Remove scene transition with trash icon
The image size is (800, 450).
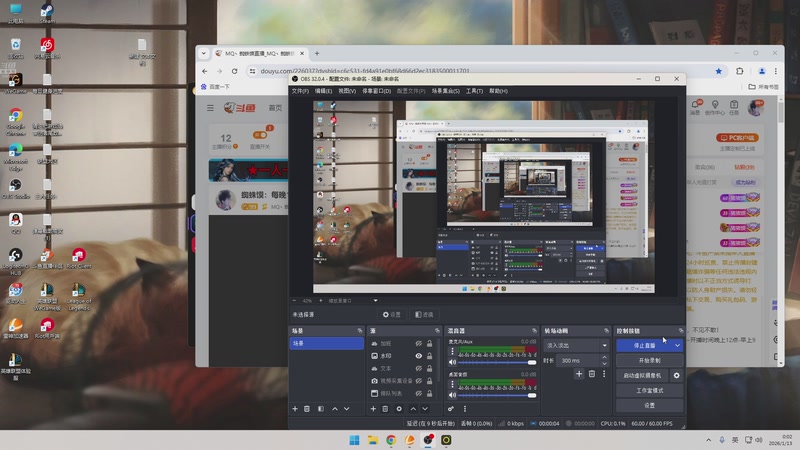tap(592, 374)
